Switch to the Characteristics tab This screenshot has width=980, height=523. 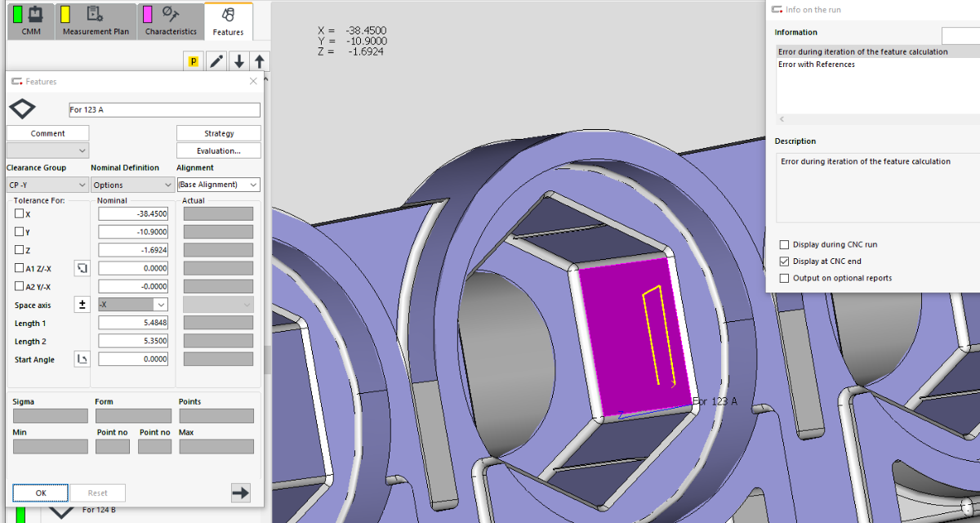click(x=171, y=22)
